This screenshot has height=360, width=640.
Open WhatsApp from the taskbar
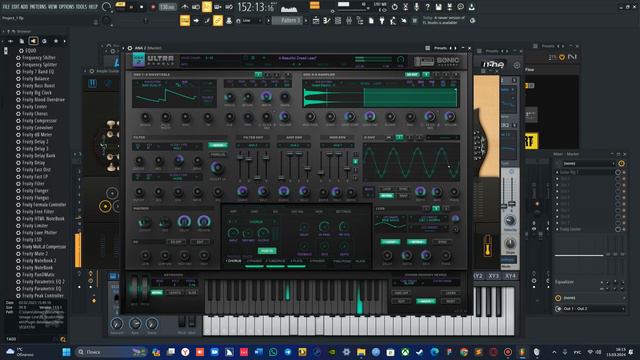pyautogui.click(x=273, y=352)
